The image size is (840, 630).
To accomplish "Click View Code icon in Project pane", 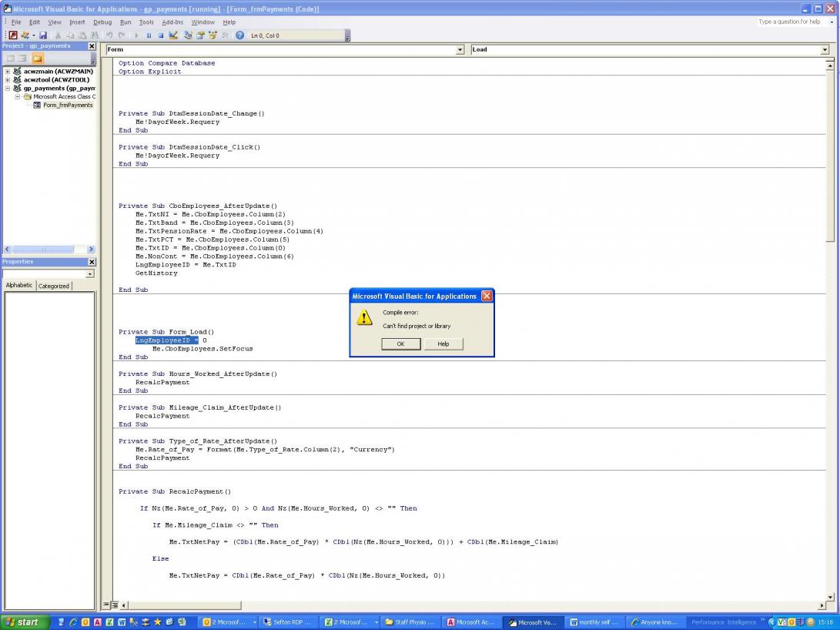I will pos(10,58).
